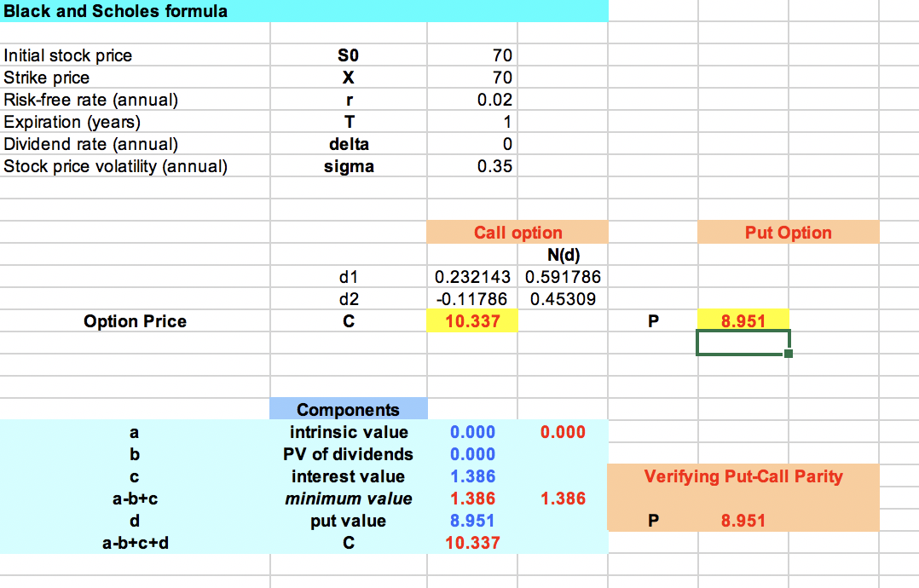Click the 'Risk-free rate (annual)' label
Screen dimensions: 919x588
[x=91, y=101]
